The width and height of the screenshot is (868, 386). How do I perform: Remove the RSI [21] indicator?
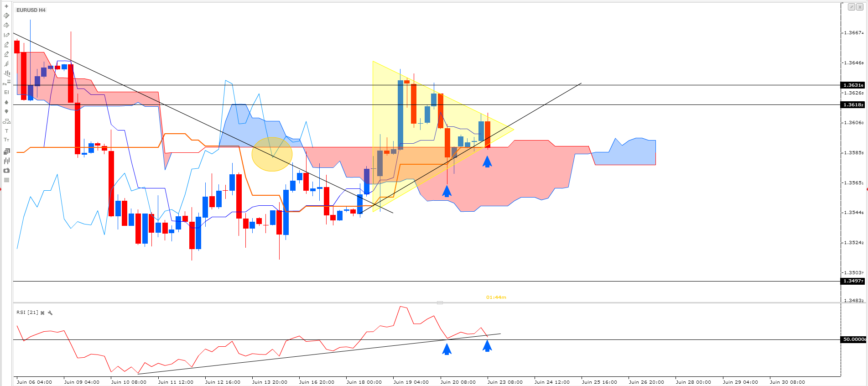(x=42, y=313)
